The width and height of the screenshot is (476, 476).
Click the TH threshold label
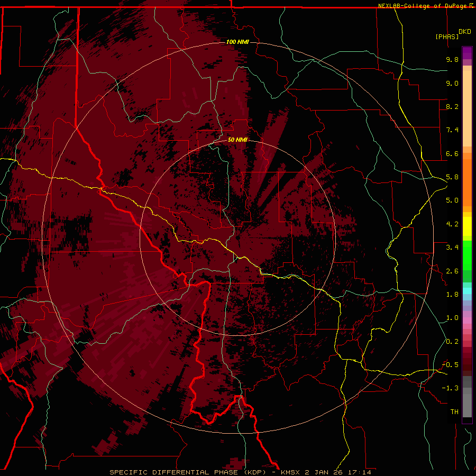point(454,412)
